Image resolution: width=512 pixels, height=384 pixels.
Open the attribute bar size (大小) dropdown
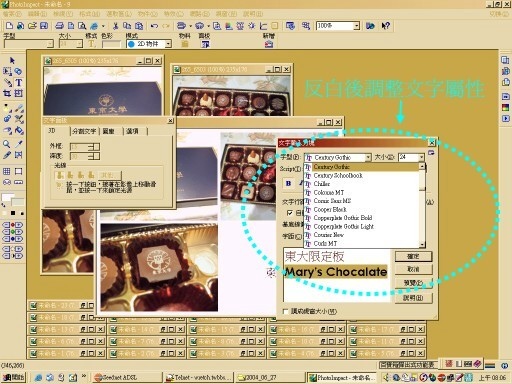click(79, 44)
